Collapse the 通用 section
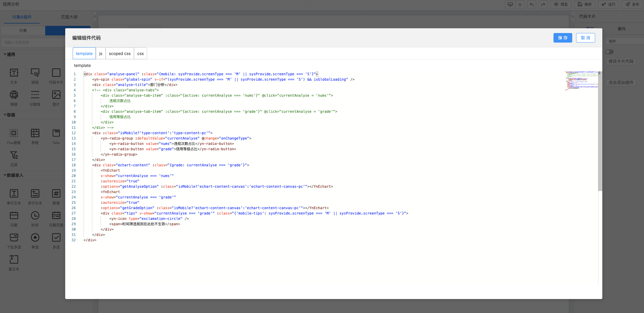This screenshot has height=313, width=644. [5, 54]
